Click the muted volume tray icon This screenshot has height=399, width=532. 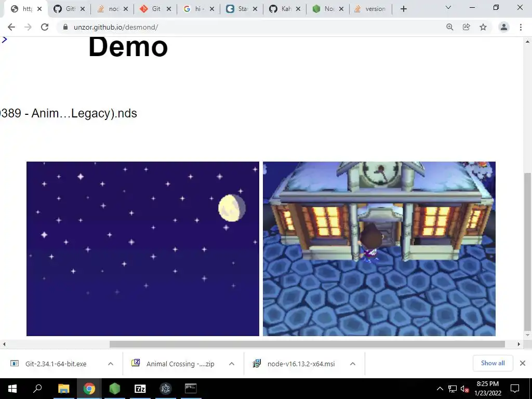click(465, 389)
